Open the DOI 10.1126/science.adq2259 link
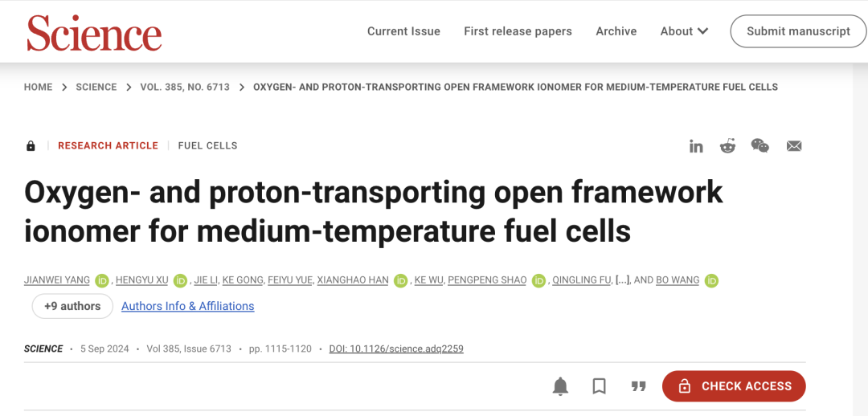 point(396,349)
